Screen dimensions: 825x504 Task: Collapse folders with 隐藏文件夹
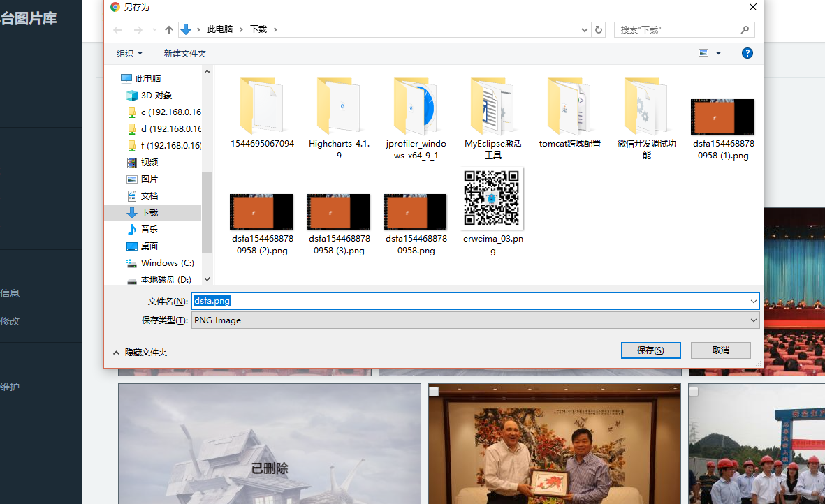(140, 352)
